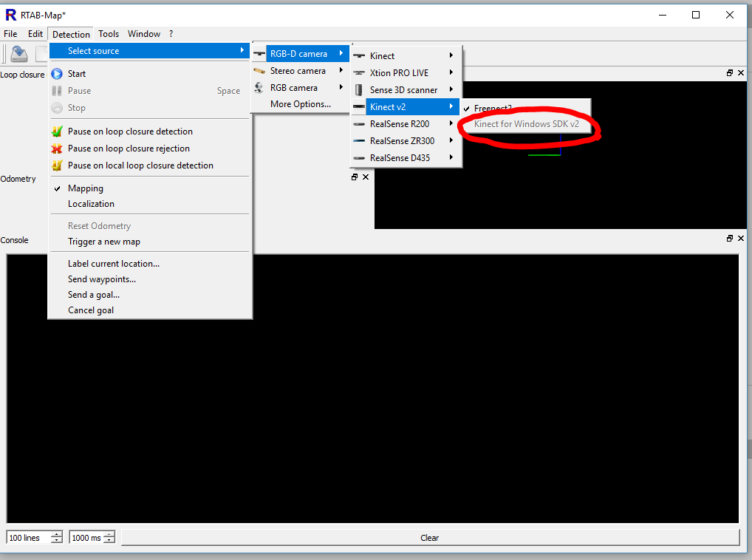Click the blue Start play icon
This screenshot has width=752, height=560.
[57, 74]
